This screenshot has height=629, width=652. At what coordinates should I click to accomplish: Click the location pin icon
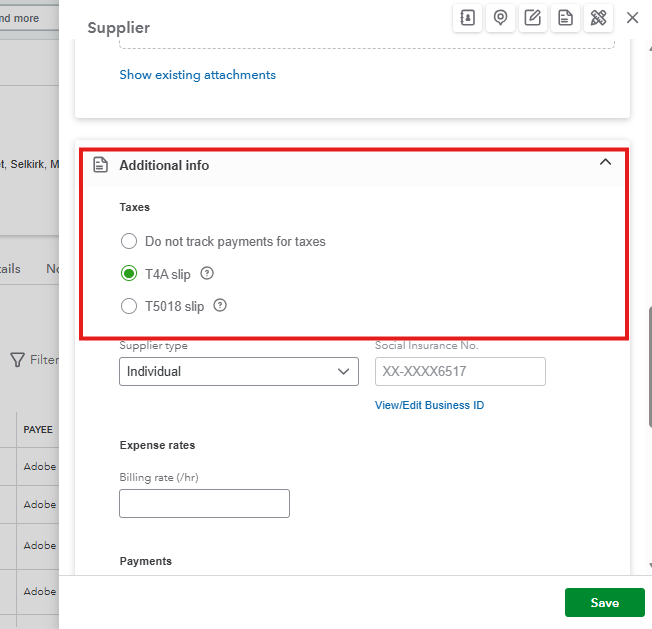pyautogui.click(x=500, y=18)
